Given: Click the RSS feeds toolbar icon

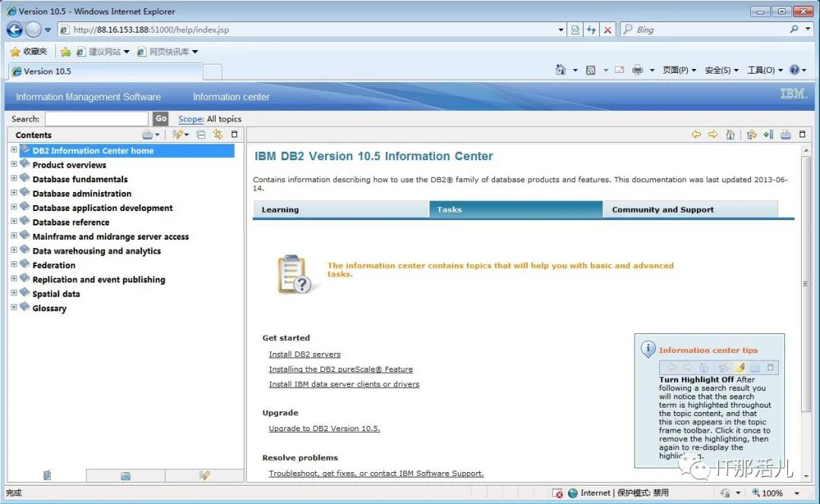Looking at the screenshot, I should 591,70.
